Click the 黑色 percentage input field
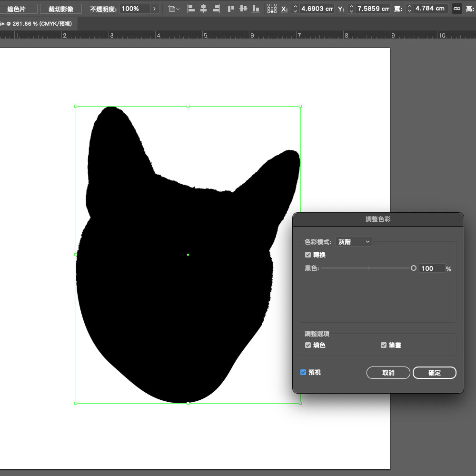The width and height of the screenshot is (476, 476). click(x=431, y=268)
